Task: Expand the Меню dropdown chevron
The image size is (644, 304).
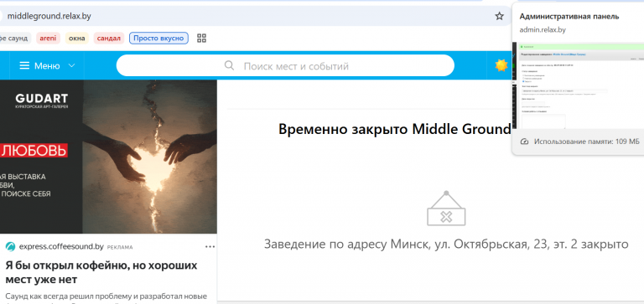Action: pos(71,65)
